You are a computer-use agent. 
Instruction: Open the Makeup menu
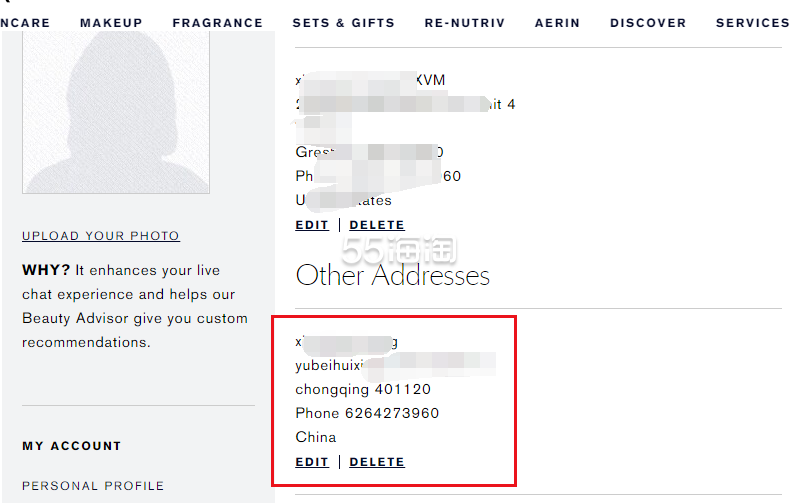pos(111,23)
